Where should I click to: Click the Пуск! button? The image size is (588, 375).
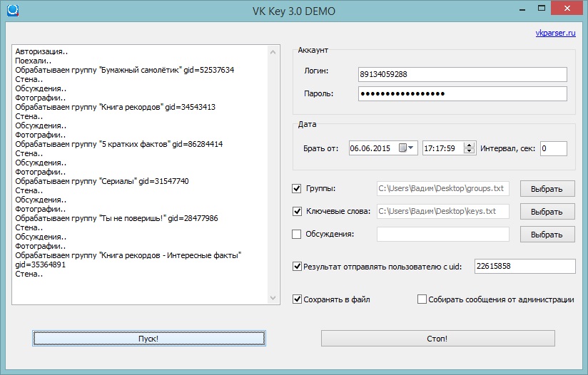[x=149, y=339]
